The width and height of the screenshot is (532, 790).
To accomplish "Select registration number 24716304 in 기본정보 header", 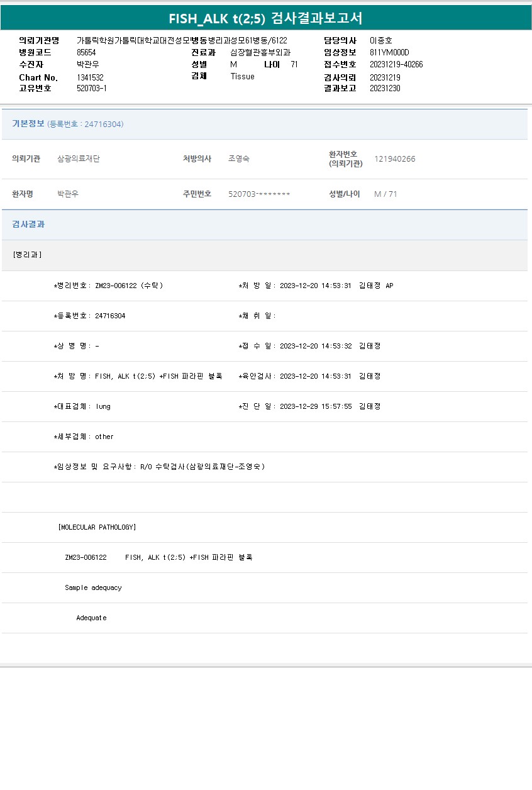I will click(x=104, y=125).
